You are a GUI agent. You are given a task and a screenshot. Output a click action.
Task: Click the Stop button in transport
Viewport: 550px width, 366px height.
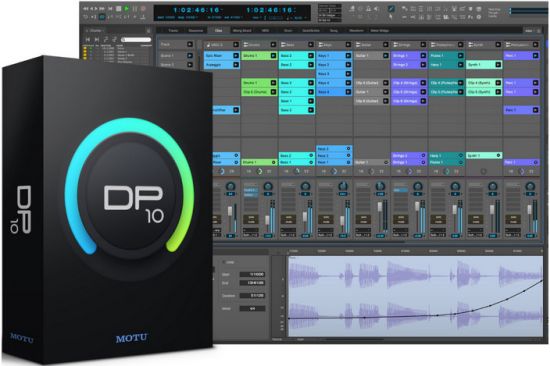[x=119, y=8]
